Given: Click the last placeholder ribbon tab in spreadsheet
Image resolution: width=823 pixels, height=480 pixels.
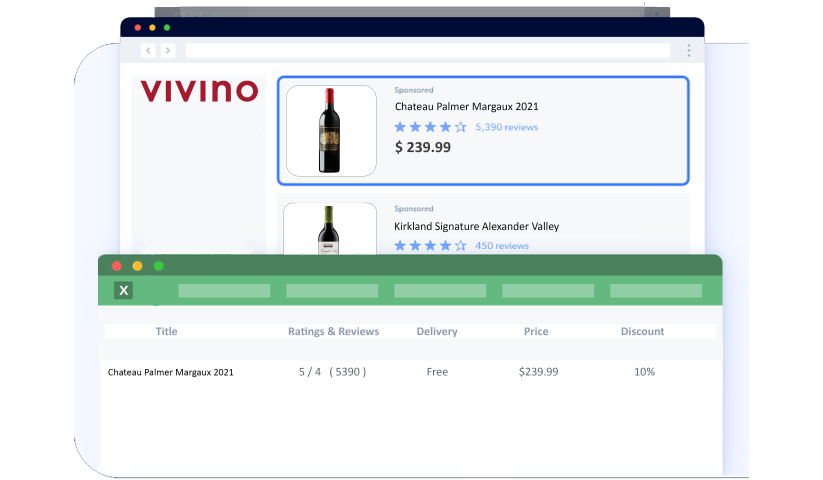Looking at the screenshot, I should (x=656, y=291).
